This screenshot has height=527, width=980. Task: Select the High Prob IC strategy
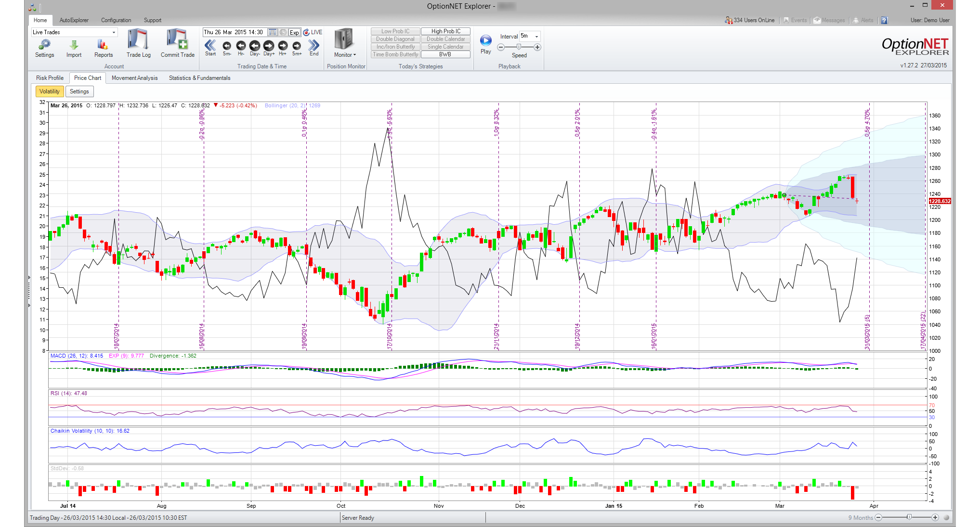pyautogui.click(x=445, y=31)
